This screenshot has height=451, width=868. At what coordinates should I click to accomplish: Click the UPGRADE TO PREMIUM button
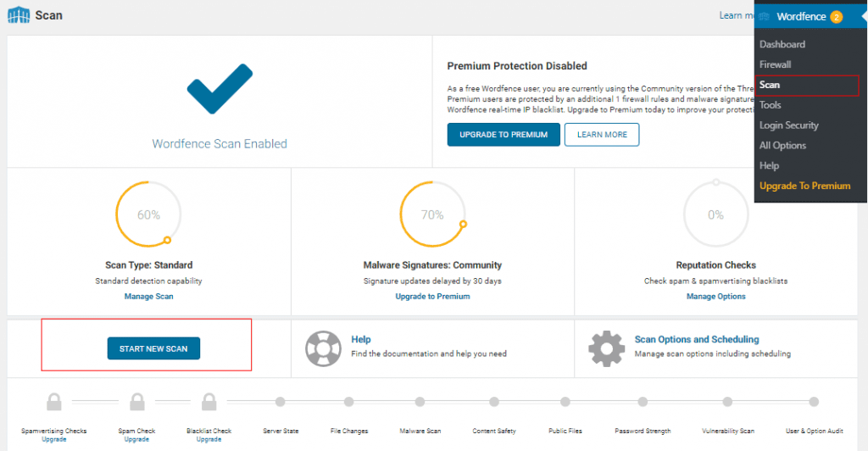coord(504,135)
